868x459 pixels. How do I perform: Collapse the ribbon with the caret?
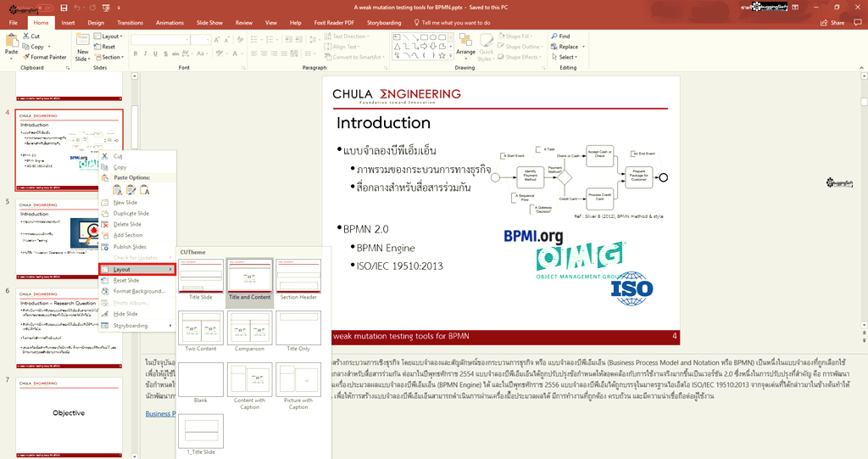click(861, 68)
